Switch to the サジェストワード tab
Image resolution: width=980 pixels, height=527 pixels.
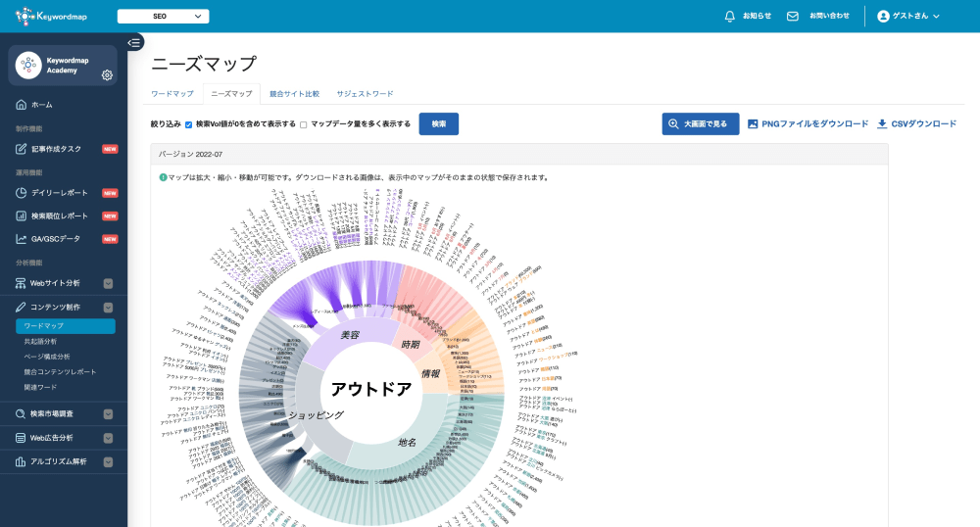(365, 94)
